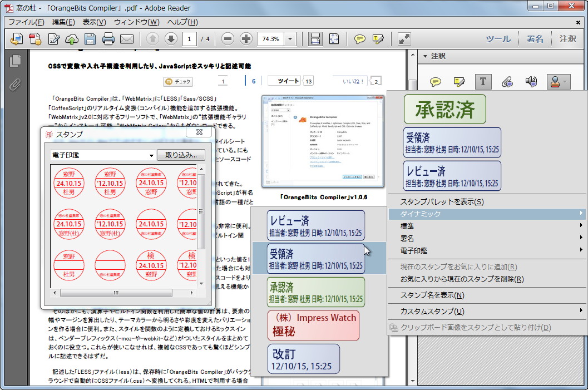The image size is (588, 390).
Task: Open the ツール pane
Action: (x=498, y=39)
